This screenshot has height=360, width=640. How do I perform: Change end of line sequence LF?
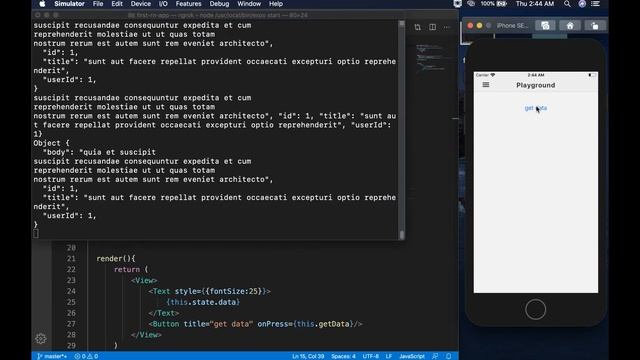tap(389, 356)
